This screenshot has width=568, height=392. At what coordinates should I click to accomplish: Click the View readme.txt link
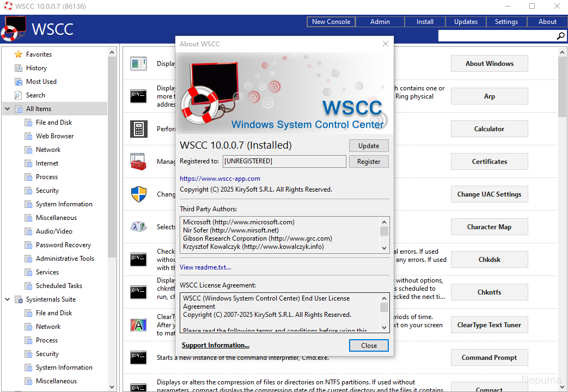click(x=205, y=267)
